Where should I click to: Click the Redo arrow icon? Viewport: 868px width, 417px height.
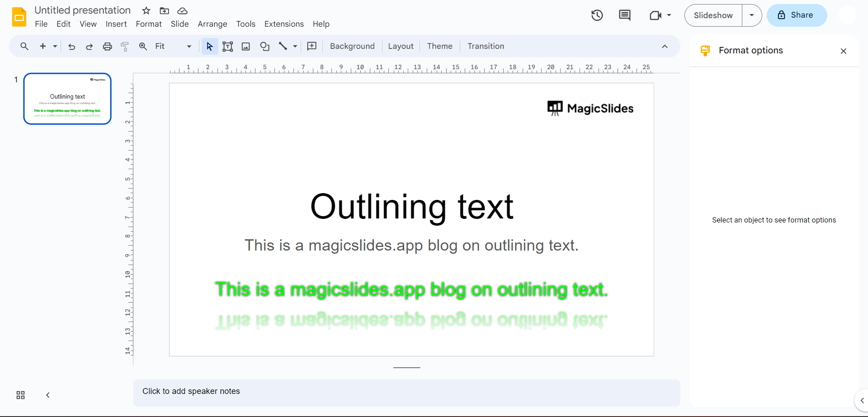click(89, 46)
